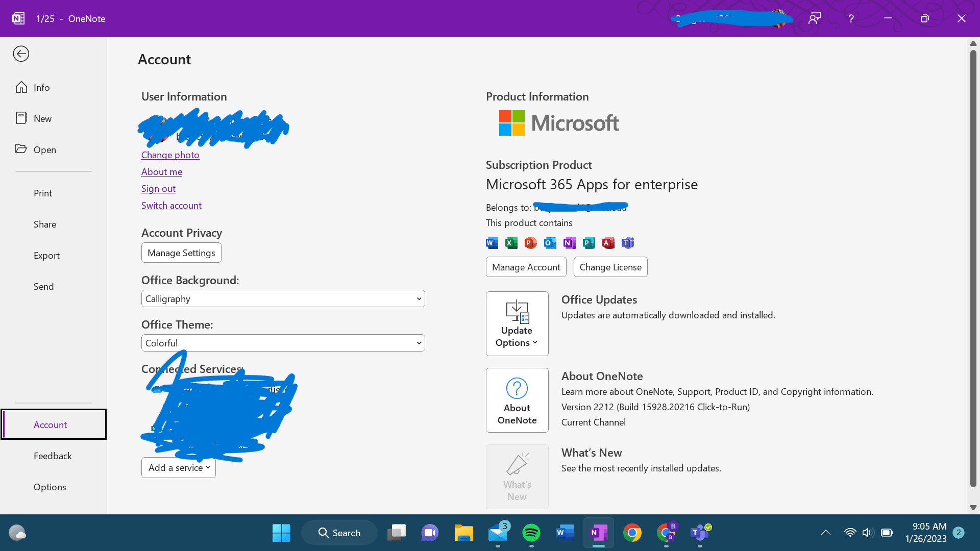Open About OneNote question mark tile

click(x=517, y=400)
